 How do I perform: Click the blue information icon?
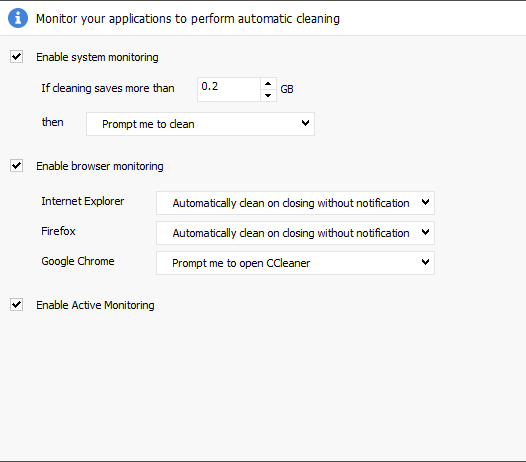pos(18,18)
